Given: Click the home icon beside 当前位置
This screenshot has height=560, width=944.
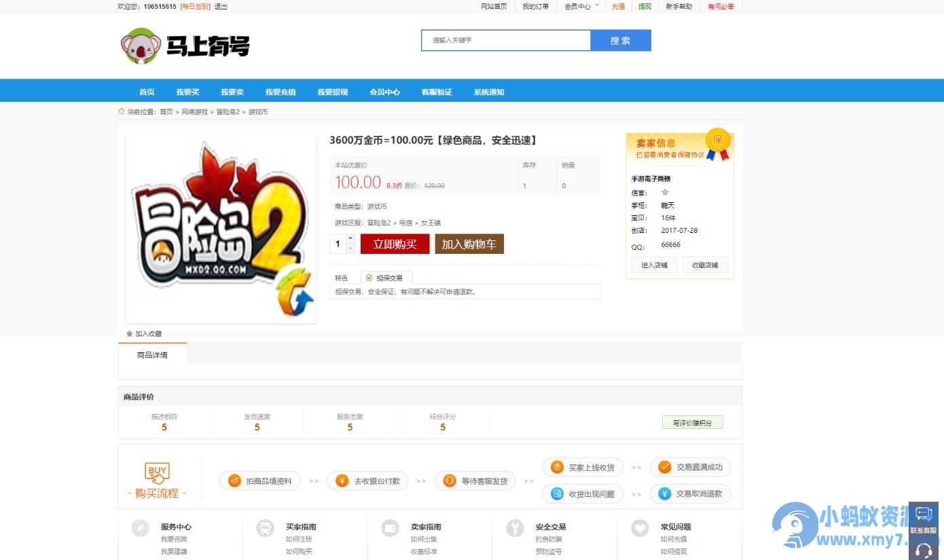Looking at the screenshot, I should 122,111.
